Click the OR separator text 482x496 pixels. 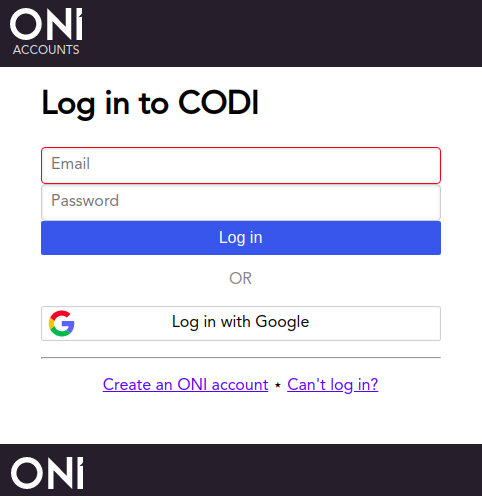[240, 278]
